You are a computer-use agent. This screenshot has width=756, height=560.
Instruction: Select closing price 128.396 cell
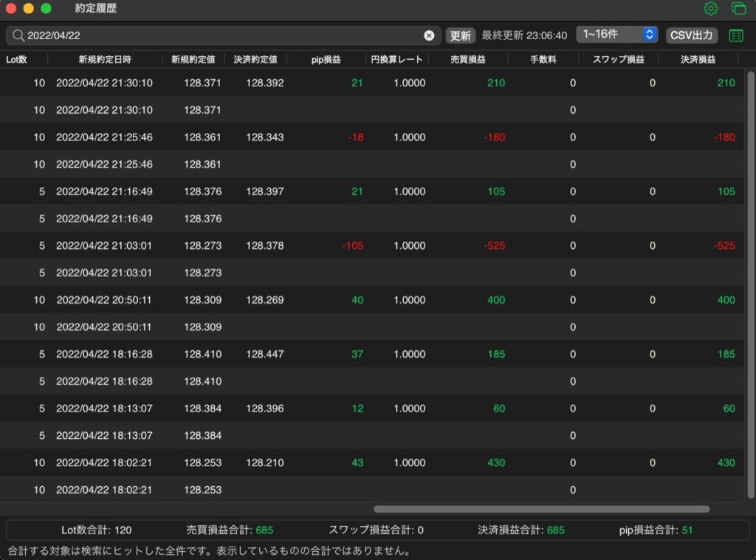[265, 409]
